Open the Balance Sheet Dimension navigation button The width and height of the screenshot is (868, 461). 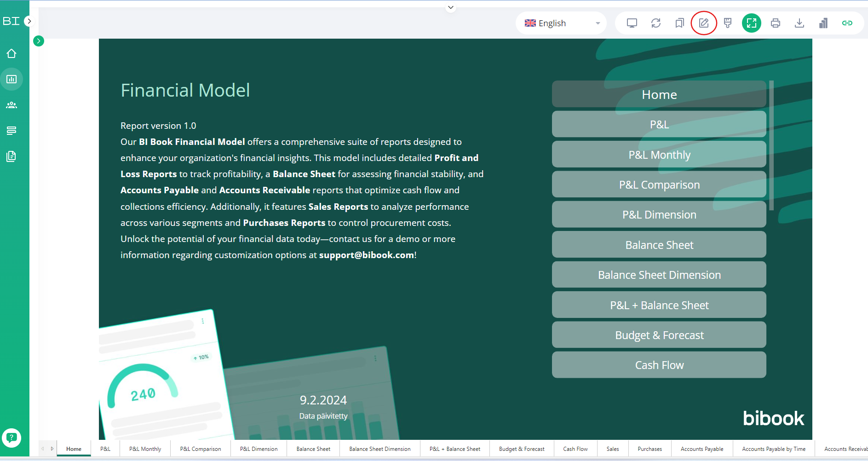pos(659,275)
